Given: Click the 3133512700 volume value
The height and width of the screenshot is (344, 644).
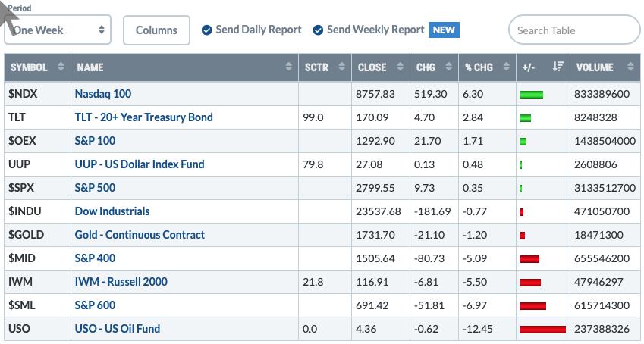Looking at the screenshot, I should (x=605, y=188).
